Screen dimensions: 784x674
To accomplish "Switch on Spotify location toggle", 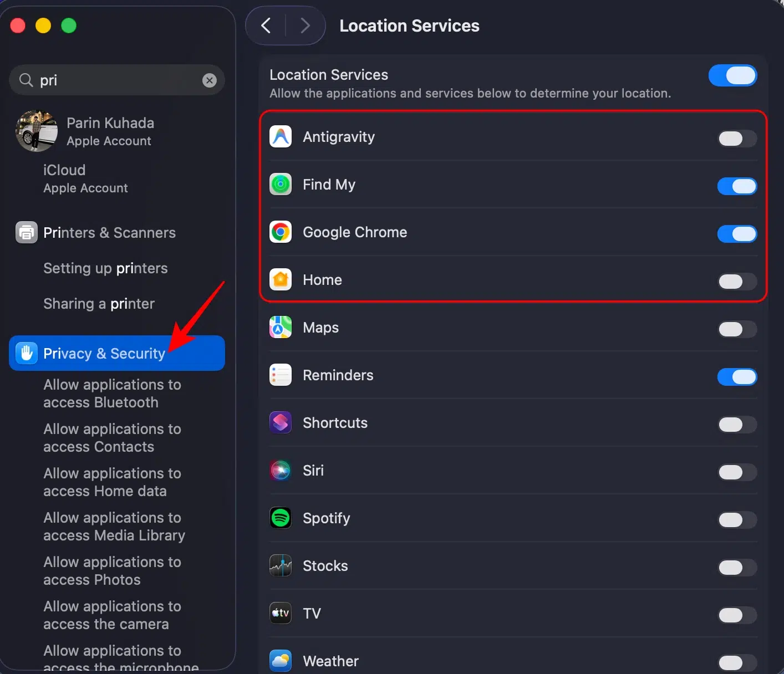I will pyautogui.click(x=737, y=520).
